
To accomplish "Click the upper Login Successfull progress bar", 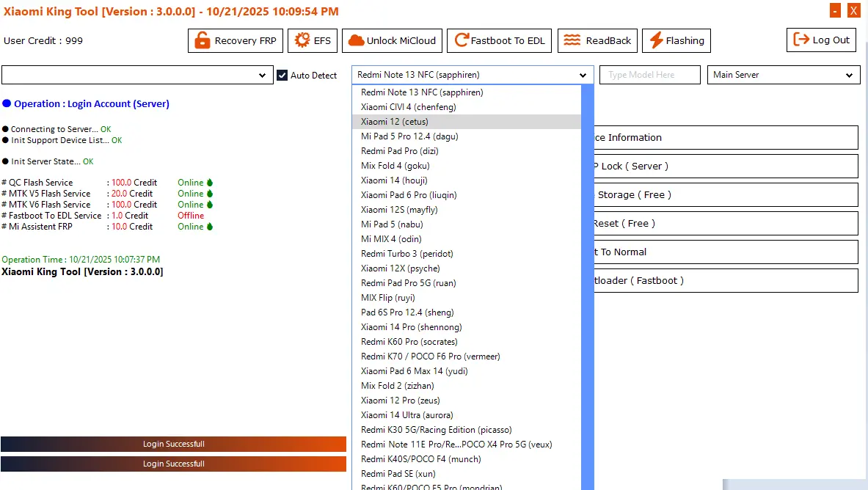I will [173, 444].
